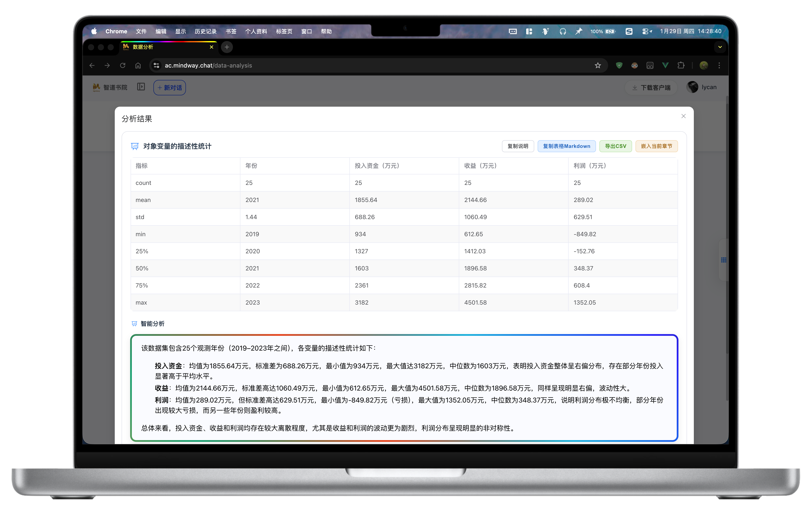Click 复制表格Markdown button
Viewport: 812px width, 513px height.
(566, 146)
